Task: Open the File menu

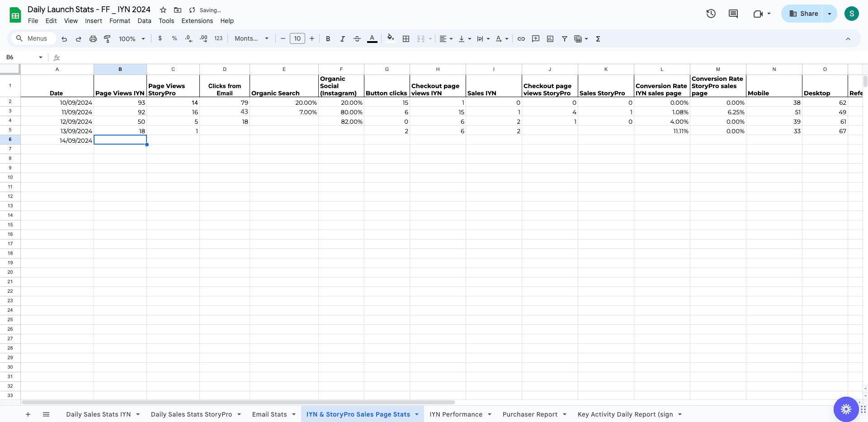Action: click(33, 21)
